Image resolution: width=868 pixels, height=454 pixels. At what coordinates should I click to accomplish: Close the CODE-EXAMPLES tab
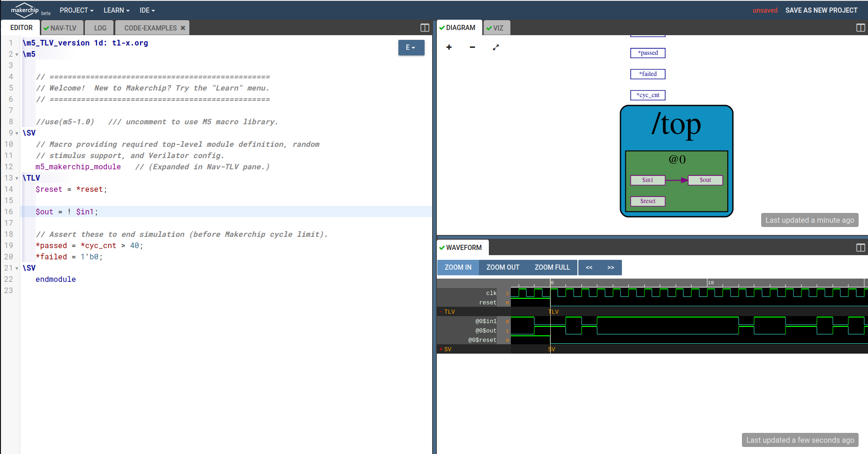tap(183, 28)
